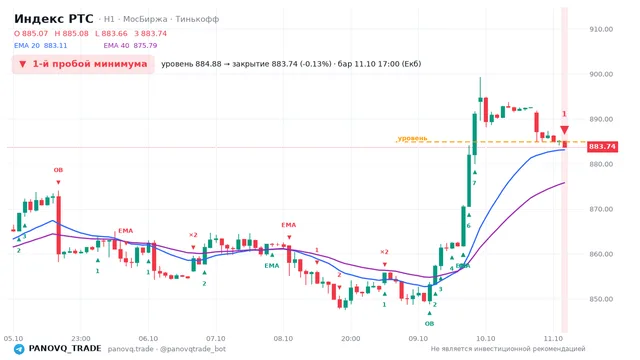640x360 pixels.
Task: Click the '3 883.74' close value
Action: coord(151,33)
